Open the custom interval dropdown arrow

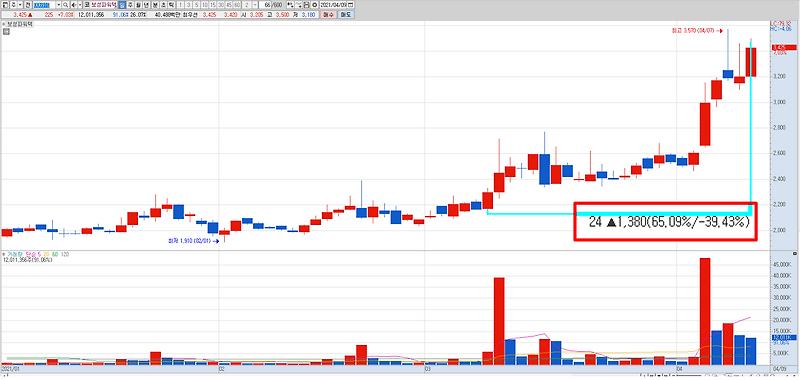pos(255,5)
